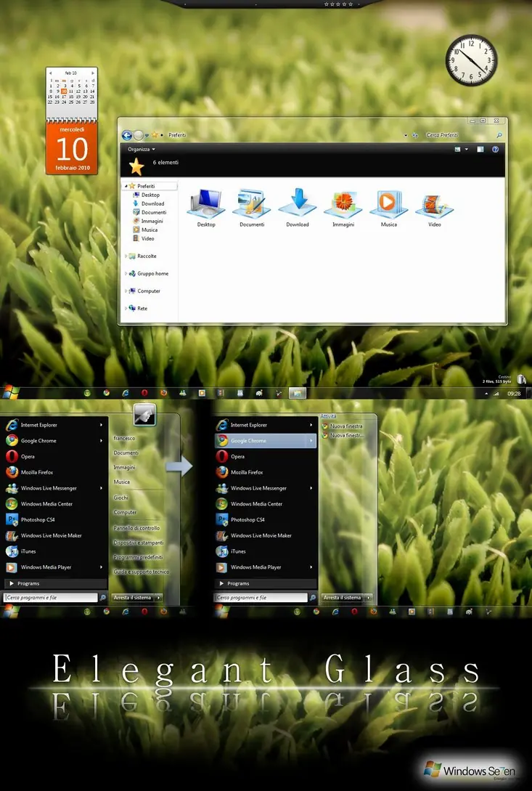
Task: Open Dispositivi e stampanti link
Action: pos(138,543)
